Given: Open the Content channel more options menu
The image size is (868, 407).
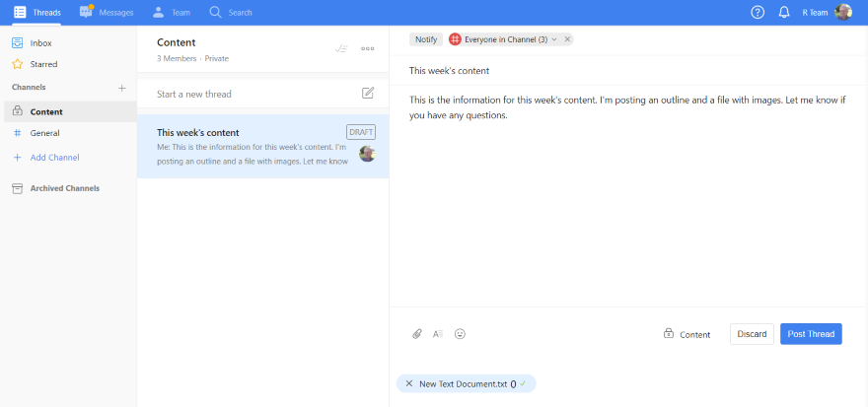Looking at the screenshot, I should click(x=368, y=48).
